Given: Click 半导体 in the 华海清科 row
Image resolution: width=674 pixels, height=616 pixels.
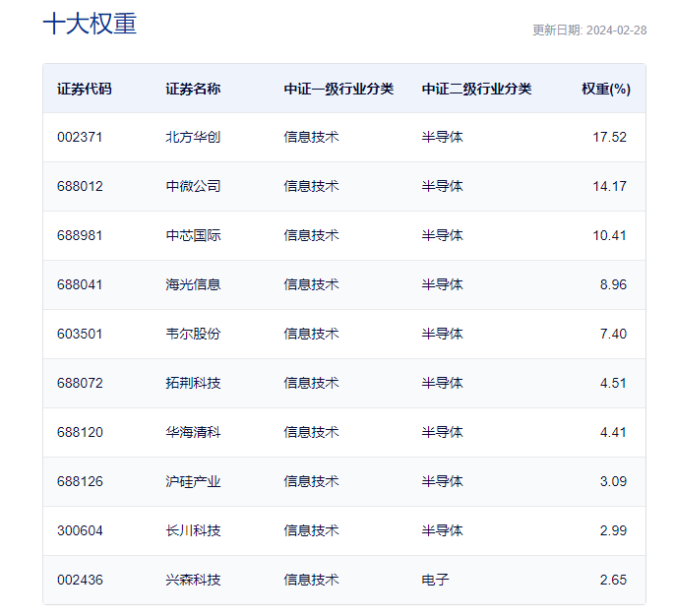Looking at the screenshot, I should [443, 432].
